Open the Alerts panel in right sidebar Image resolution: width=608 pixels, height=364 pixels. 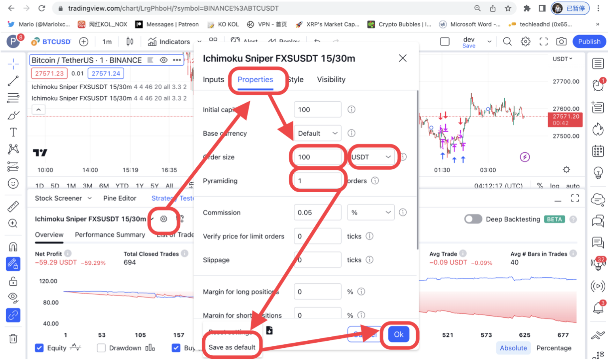[598, 85]
